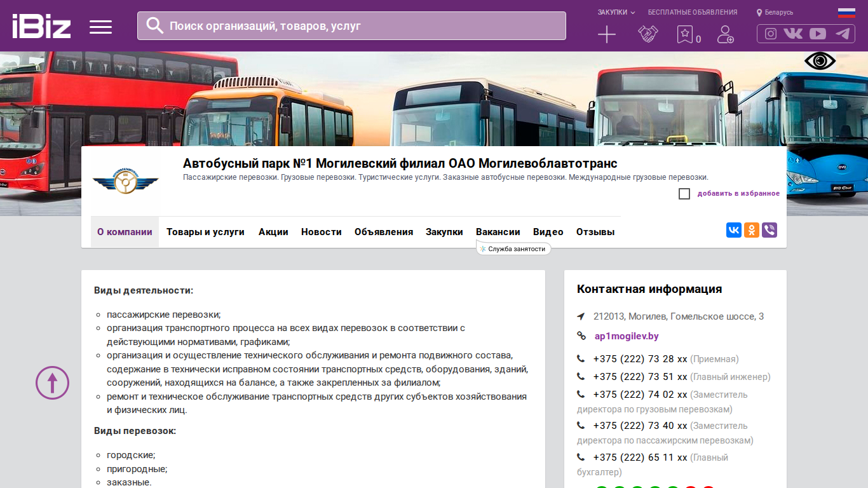Click the 'городские;' list item
868x488 pixels.
tap(131, 456)
